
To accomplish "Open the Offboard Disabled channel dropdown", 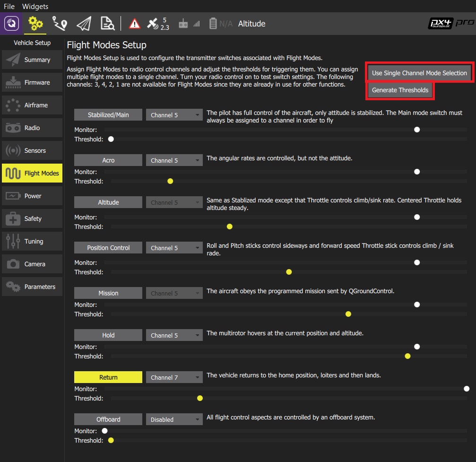I will point(174,419).
